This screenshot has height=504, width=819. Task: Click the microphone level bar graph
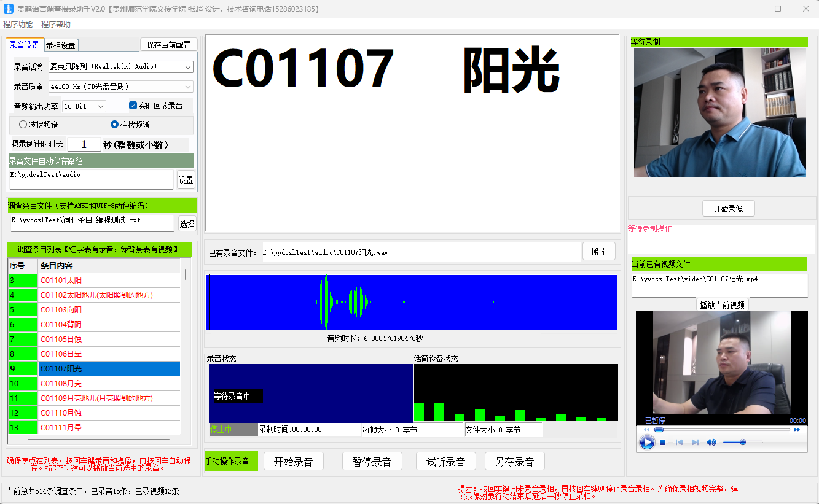(516, 392)
